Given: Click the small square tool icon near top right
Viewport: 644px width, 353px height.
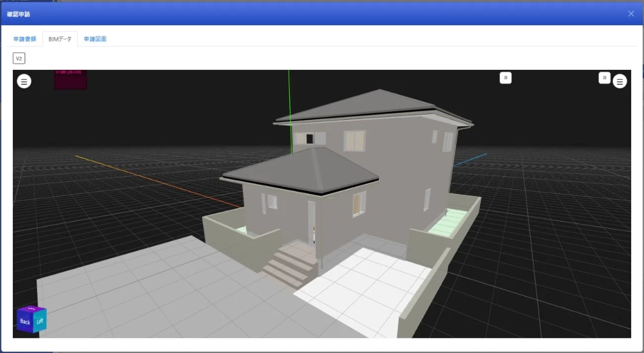Looking at the screenshot, I should [x=604, y=78].
